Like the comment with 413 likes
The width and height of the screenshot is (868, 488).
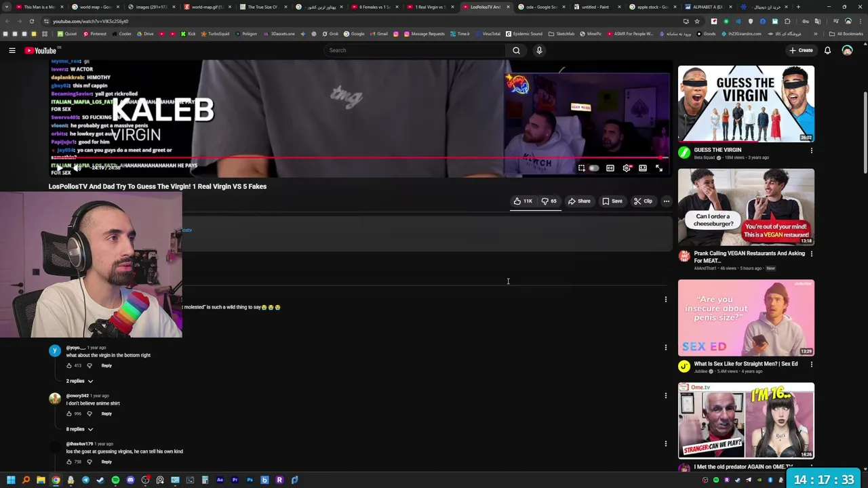click(68, 366)
